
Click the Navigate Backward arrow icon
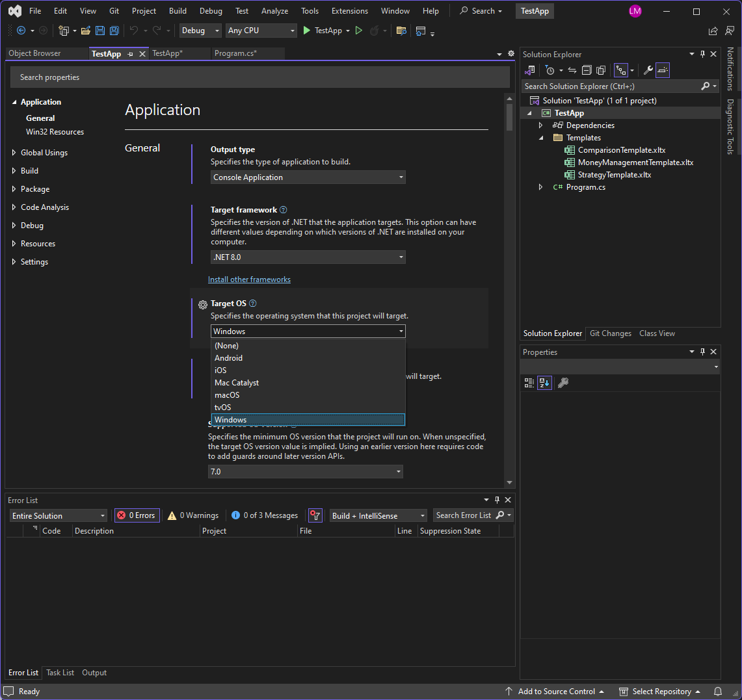(x=21, y=31)
